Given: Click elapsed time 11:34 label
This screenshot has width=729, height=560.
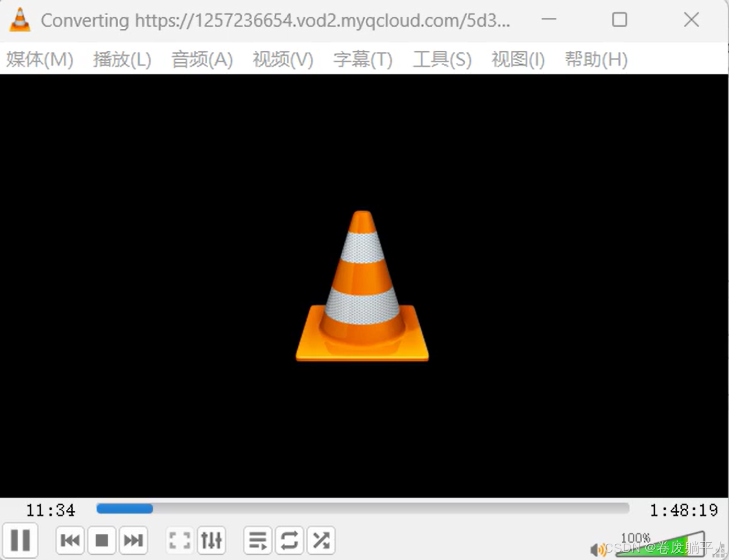Looking at the screenshot, I should coord(50,510).
